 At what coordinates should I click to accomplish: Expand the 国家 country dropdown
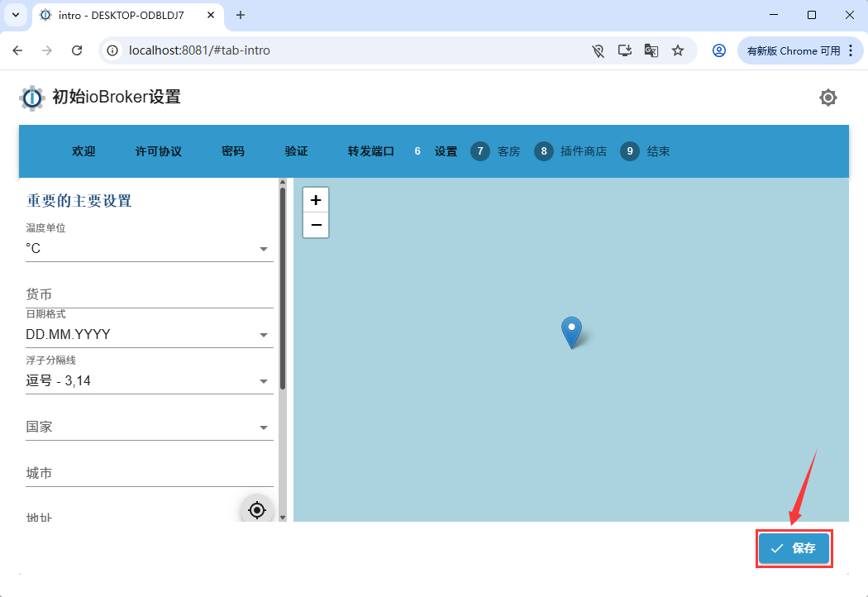pos(149,427)
